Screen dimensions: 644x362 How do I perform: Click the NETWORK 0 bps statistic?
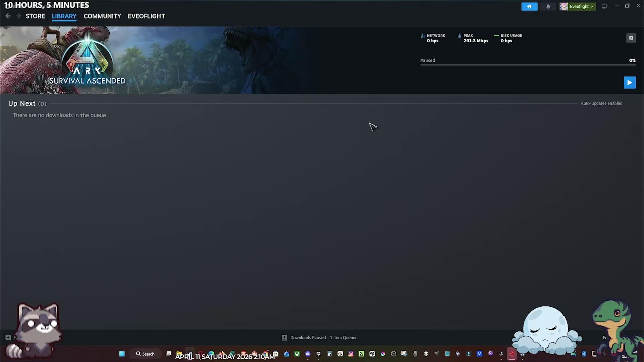point(433,38)
